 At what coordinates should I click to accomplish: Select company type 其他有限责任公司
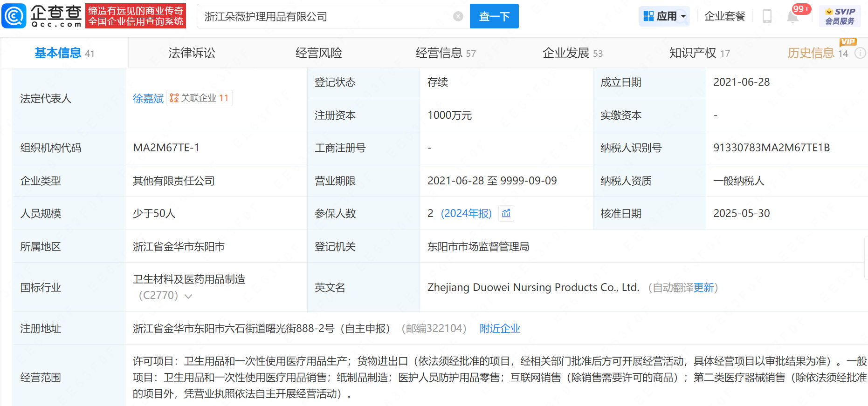coord(174,181)
